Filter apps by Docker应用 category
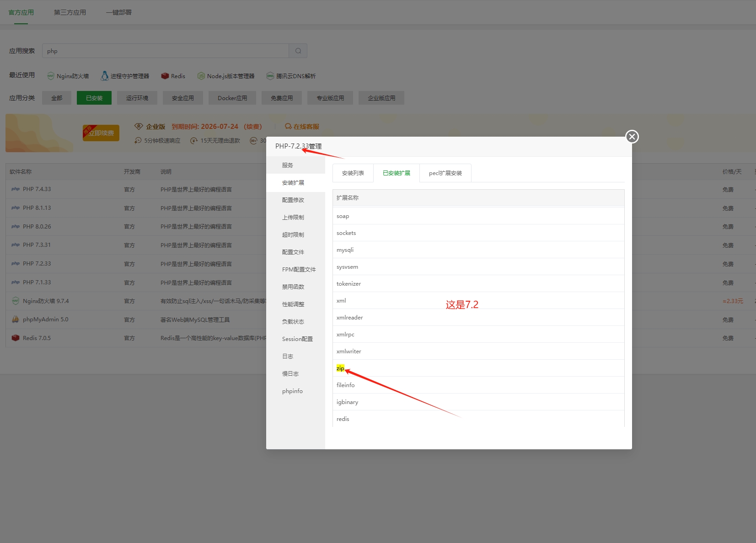756x543 pixels. coord(232,97)
